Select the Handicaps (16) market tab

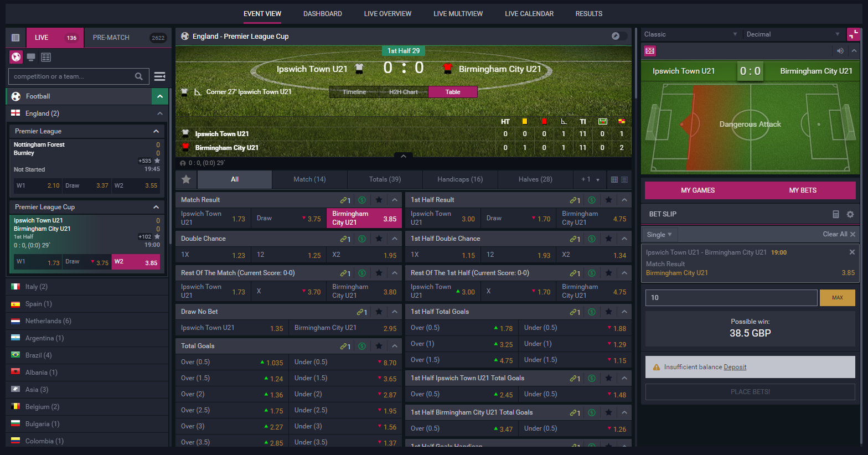tap(460, 179)
